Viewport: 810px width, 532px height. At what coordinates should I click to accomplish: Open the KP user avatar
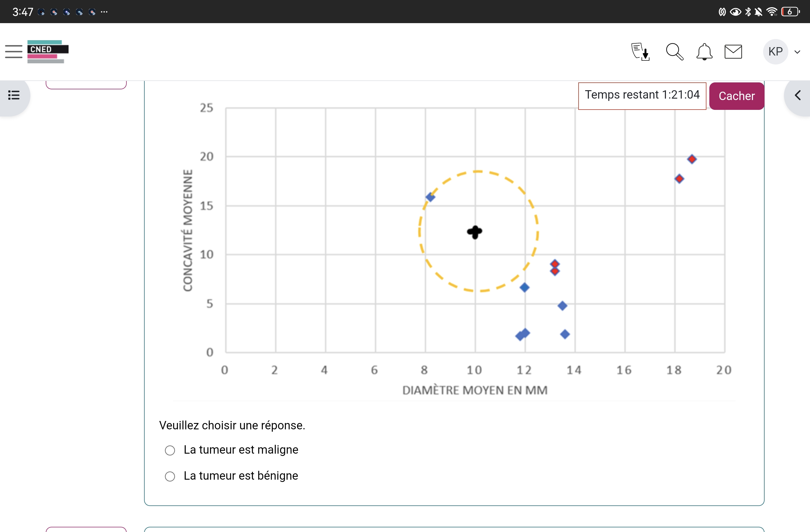tap(776, 52)
